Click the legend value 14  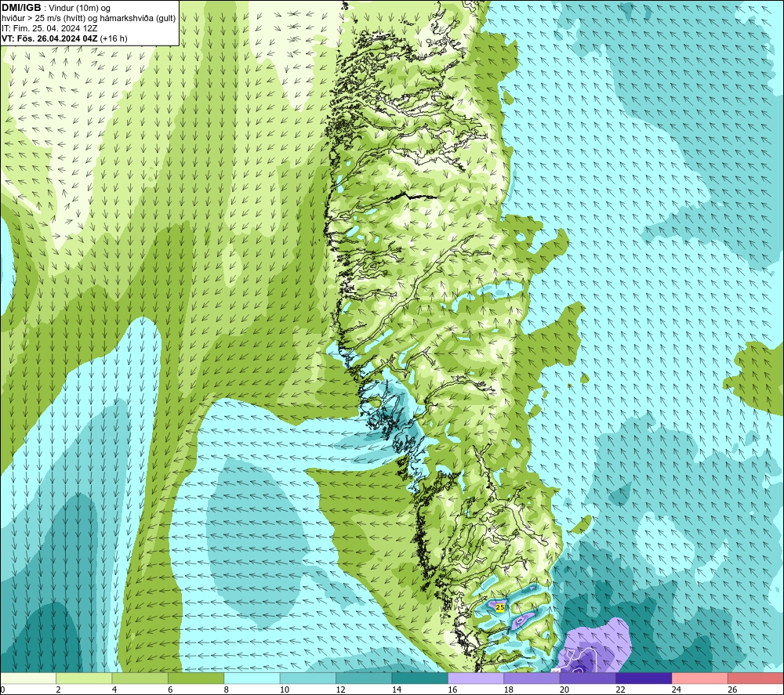tap(397, 690)
